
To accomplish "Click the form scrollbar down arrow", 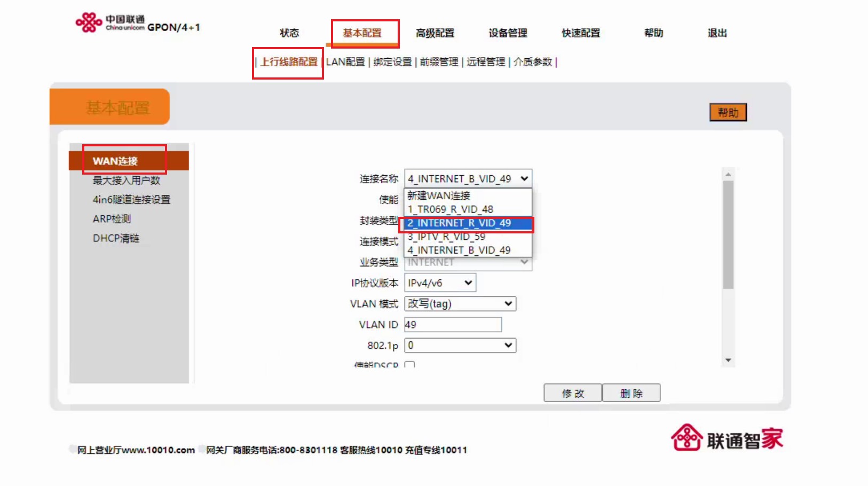I will [x=728, y=360].
